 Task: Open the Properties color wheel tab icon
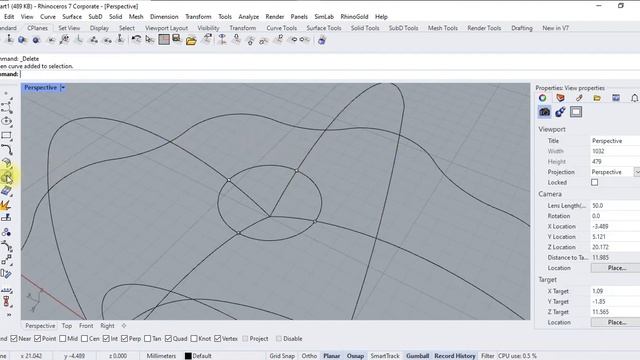pyautogui.click(x=542, y=98)
